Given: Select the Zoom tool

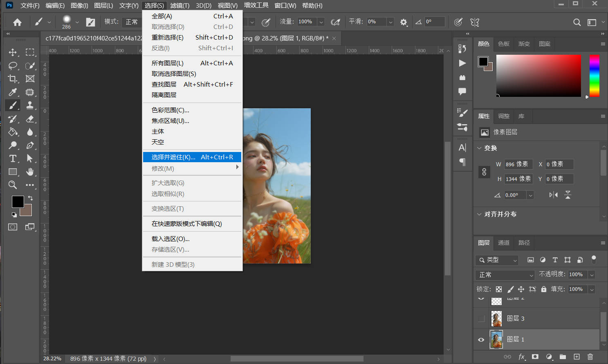Looking at the screenshot, I should point(13,185).
